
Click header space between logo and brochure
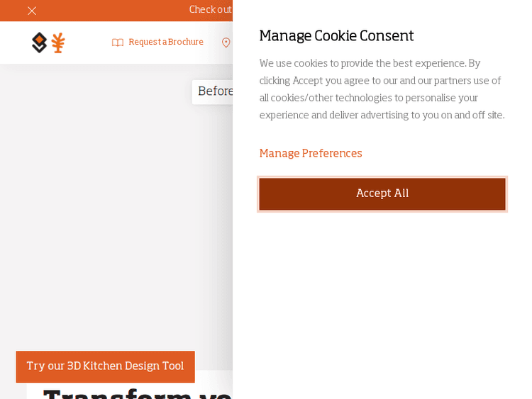click(x=88, y=43)
